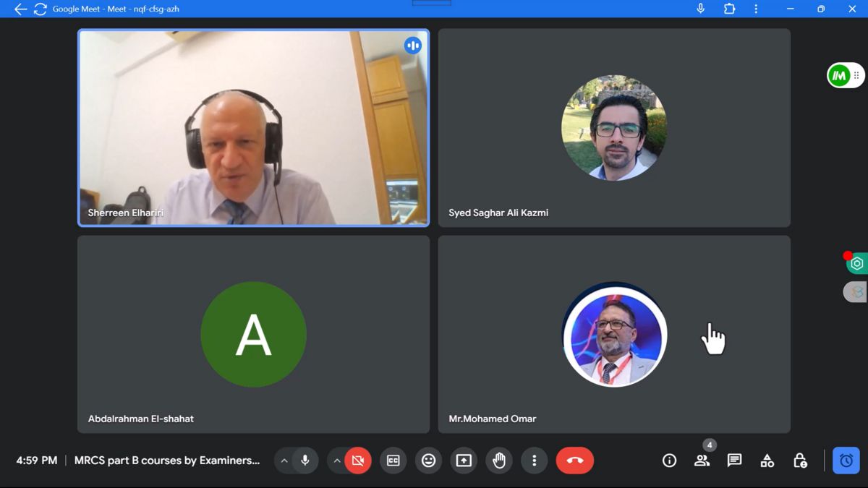Click the blue alarm clock timer button

tap(846, 461)
